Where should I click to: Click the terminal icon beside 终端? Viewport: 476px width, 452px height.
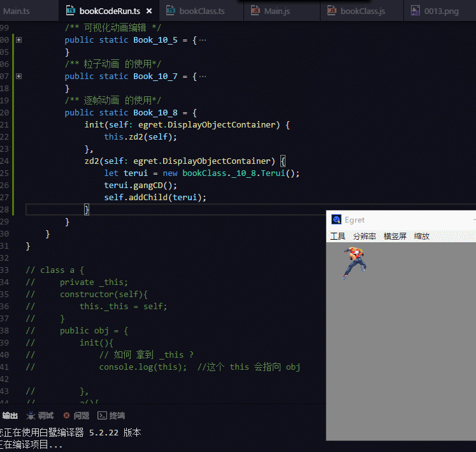coord(102,416)
